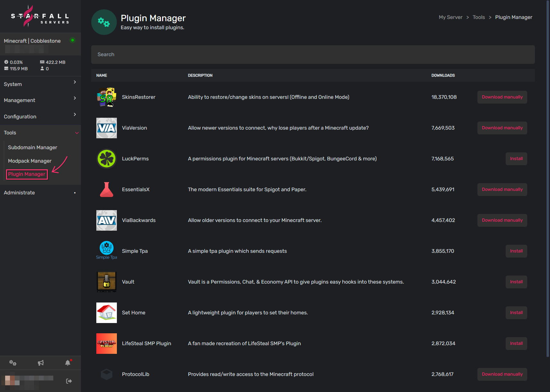
Task: Click the Starfall Servers logo
Action: coord(40,16)
